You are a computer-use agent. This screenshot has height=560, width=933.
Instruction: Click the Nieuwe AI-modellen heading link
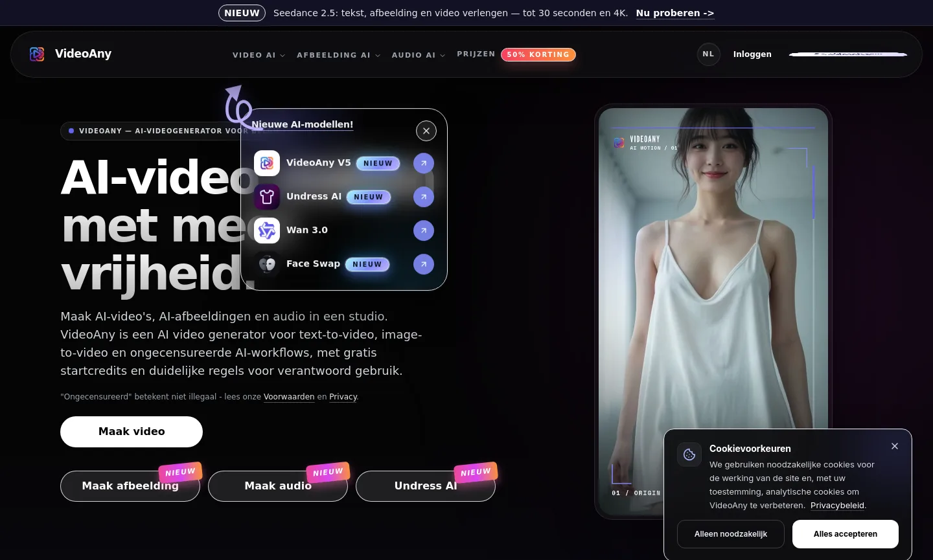pos(303,124)
